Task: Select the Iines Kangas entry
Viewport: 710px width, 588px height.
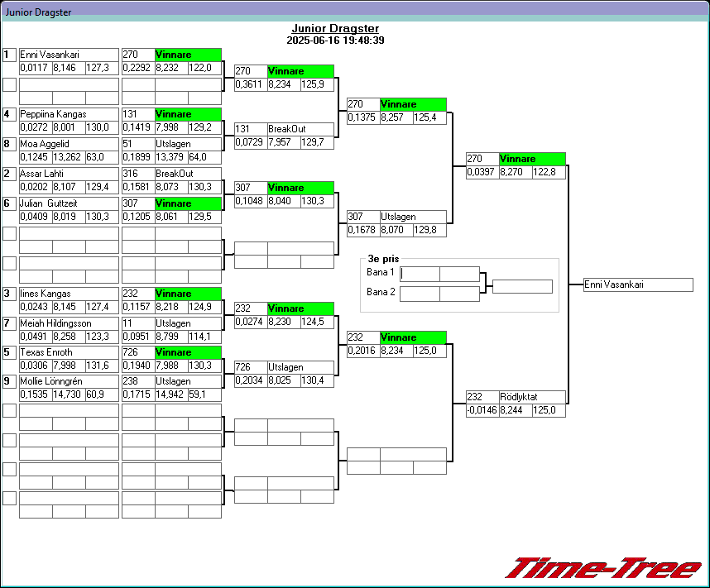Action: pyautogui.click(x=69, y=294)
